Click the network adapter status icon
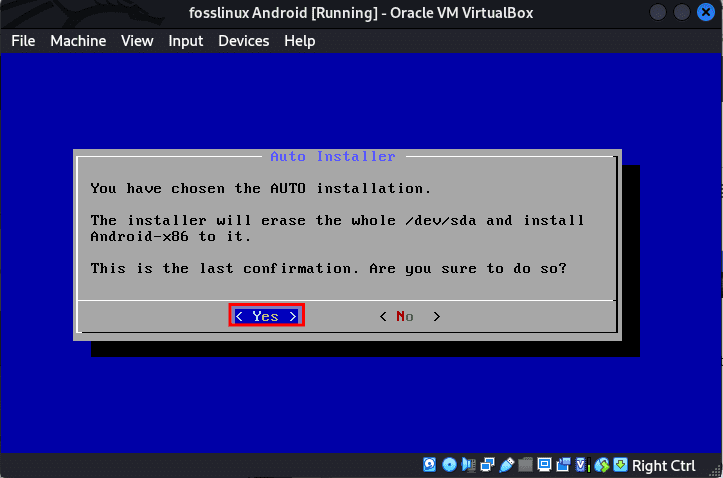 pos(487,465)
